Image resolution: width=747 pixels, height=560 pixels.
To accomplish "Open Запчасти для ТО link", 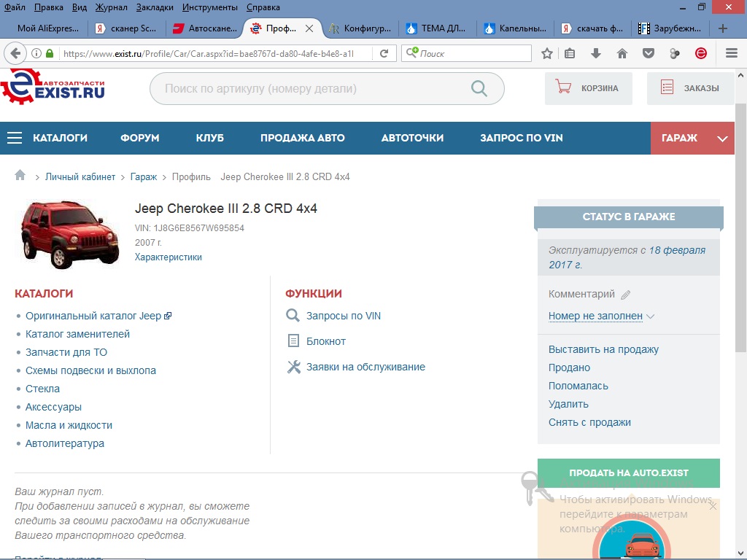I will (66, 352).
